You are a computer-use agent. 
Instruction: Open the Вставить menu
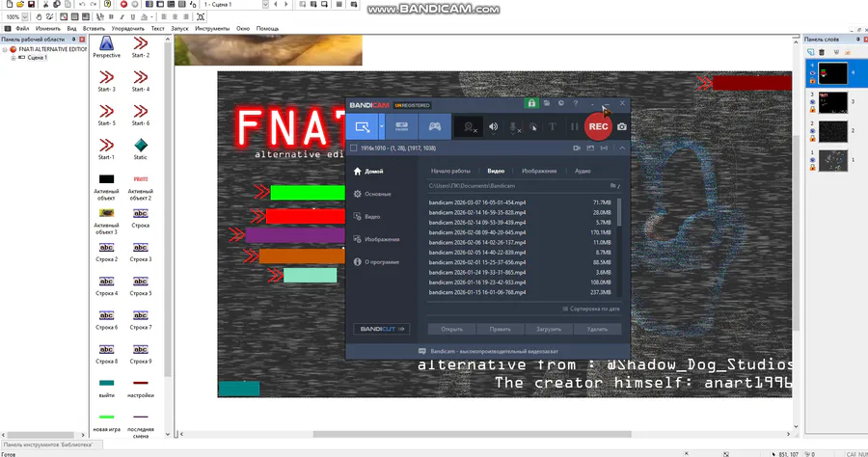pos(94,28)
